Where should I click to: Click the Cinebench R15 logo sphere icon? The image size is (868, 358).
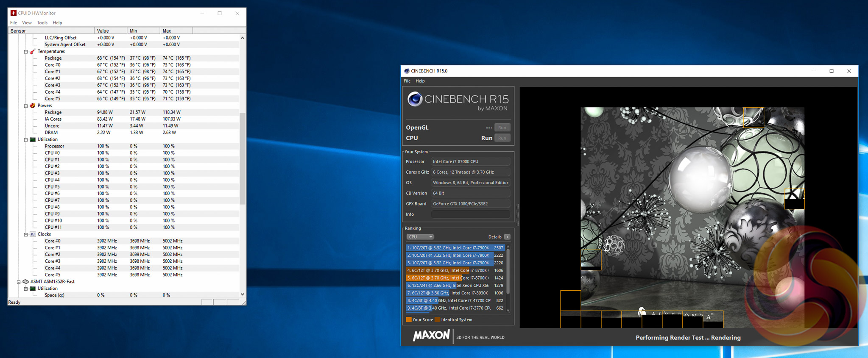pyautogui.click(x=414, y=100)
